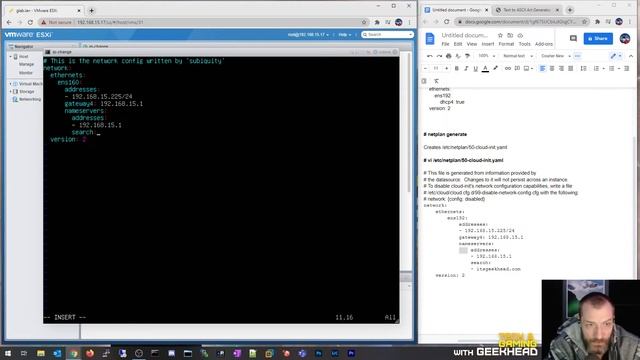Open File Explorer from the taskbar
Viewport: 640px width, 360px height.
[x=41, y=353]
